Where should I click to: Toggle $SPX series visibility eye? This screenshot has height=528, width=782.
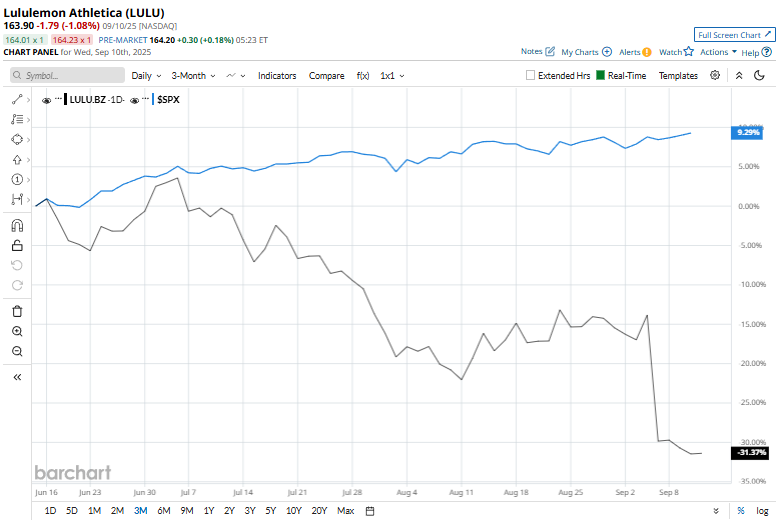click(x=134, y=100)
